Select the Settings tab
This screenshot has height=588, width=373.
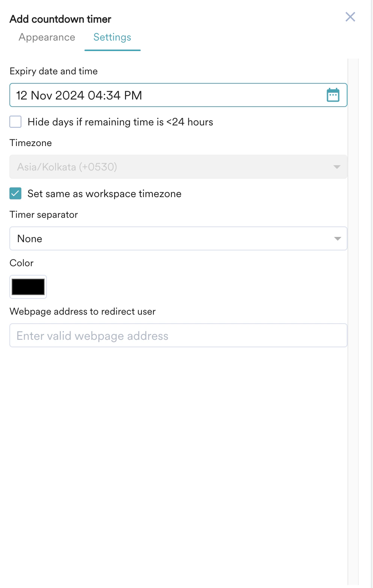coord(112,37)
